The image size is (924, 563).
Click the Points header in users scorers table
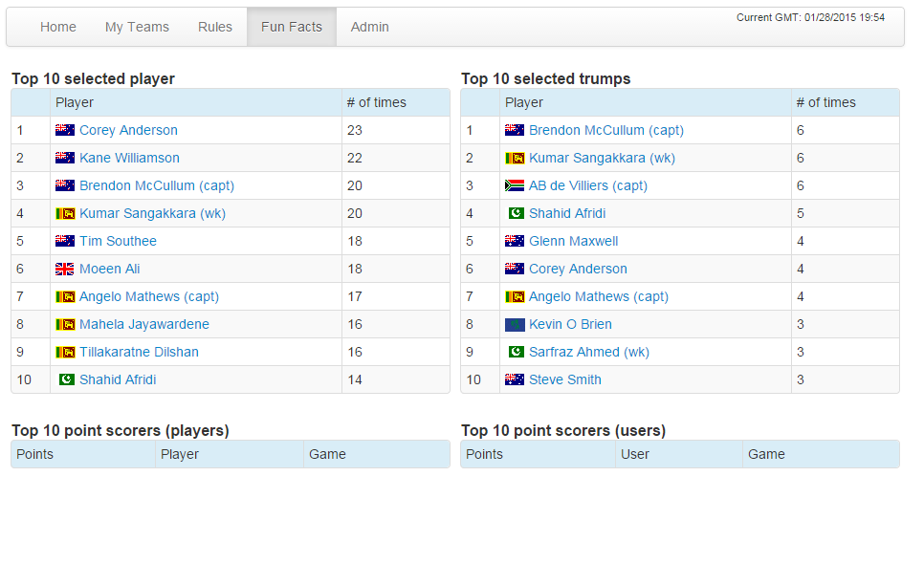tap(484, 455)
